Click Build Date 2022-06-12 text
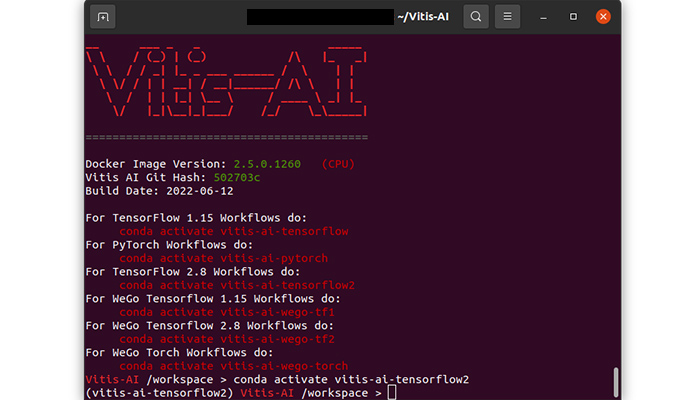 click(159, 191)
